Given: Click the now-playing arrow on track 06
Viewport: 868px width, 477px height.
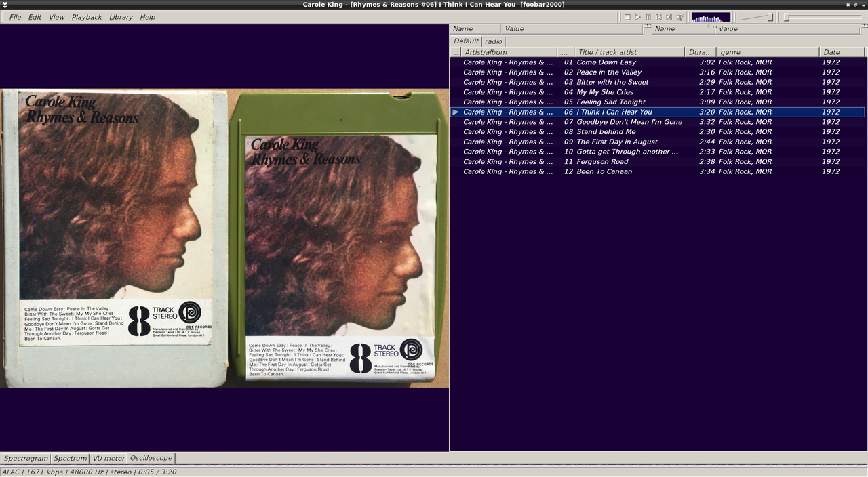Looking at the screenshot, I should tap(456, 112).
